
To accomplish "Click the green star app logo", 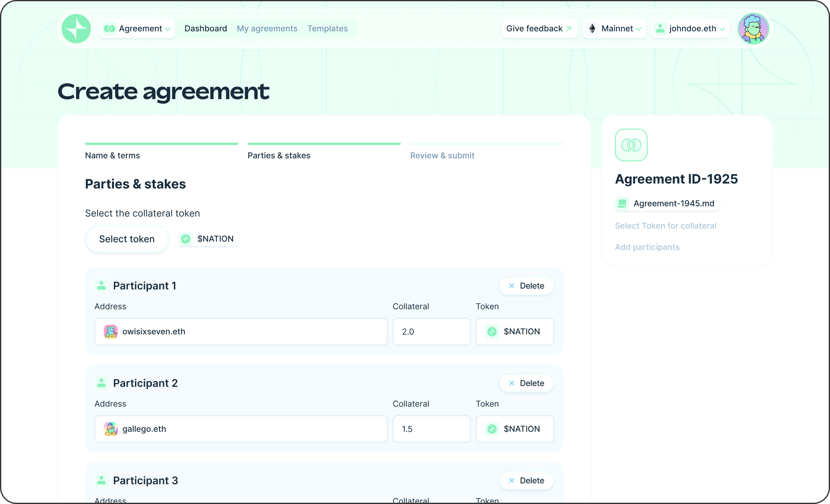I will (x=76, y=28).
